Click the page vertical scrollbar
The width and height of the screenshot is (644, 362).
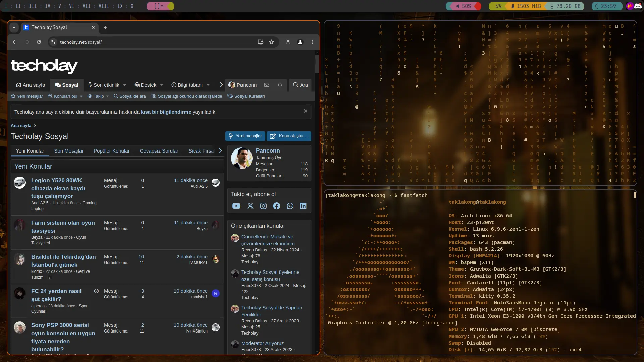pyautogui.click(x=317, y=64)
